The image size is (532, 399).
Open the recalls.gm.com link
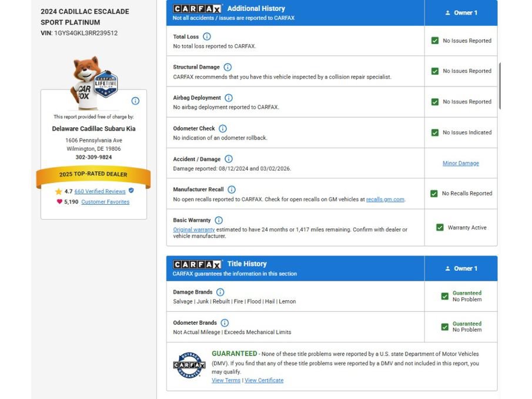[385, 199]
